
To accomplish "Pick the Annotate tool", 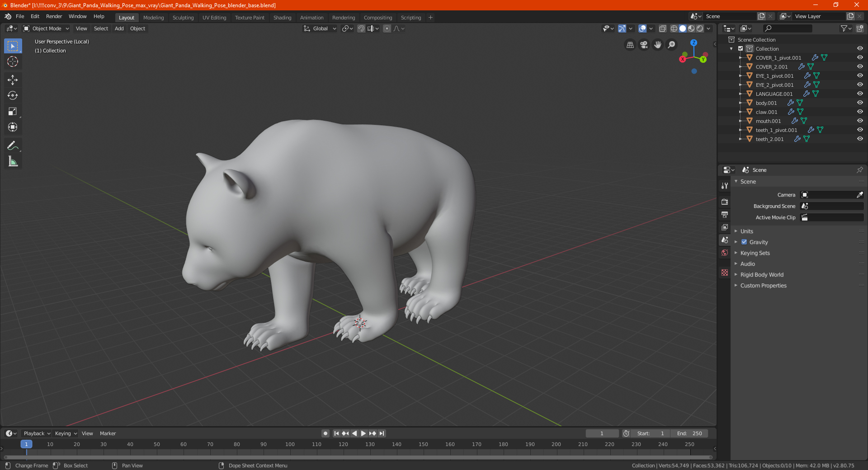I will point(13,146).
